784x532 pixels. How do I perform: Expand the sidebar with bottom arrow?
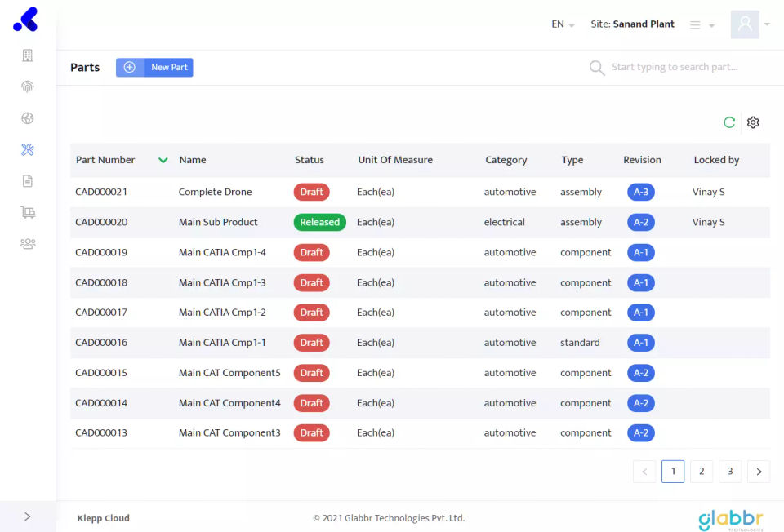(x=28, y=516)
